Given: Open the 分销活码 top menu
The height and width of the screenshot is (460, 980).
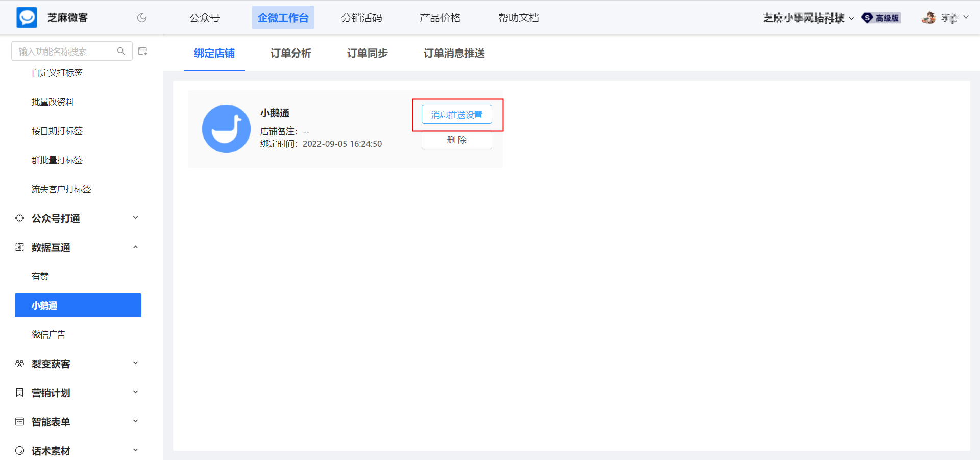Looking at the screenshot, I should pyautogui.click(x=361, y=18).
